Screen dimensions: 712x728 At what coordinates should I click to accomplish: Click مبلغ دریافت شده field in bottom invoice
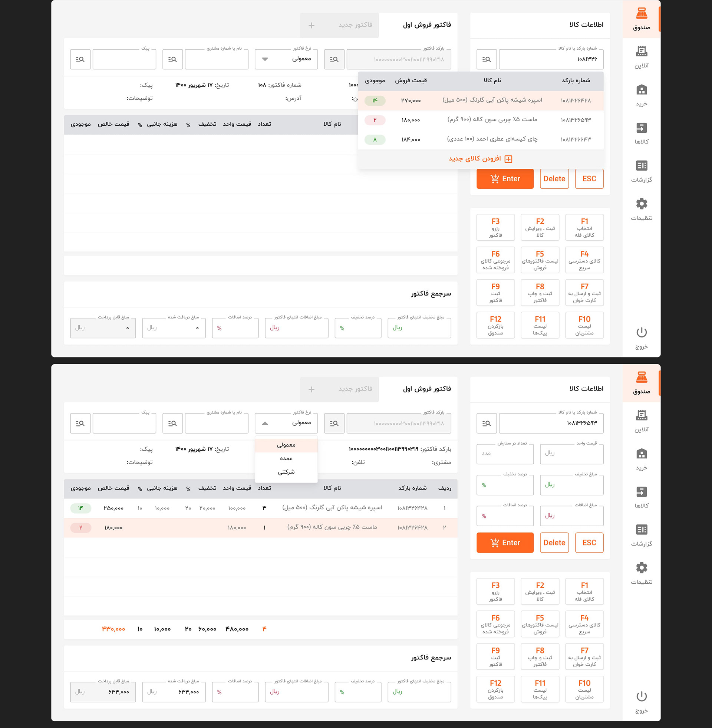174,692
